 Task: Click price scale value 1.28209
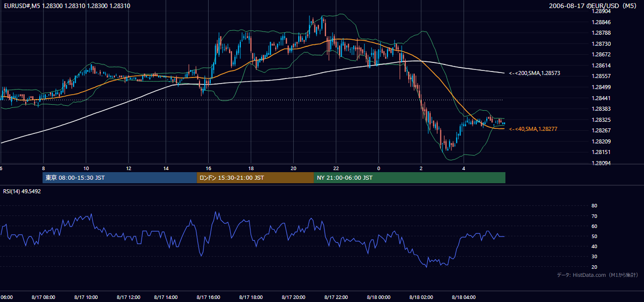[x=601, y=141]
